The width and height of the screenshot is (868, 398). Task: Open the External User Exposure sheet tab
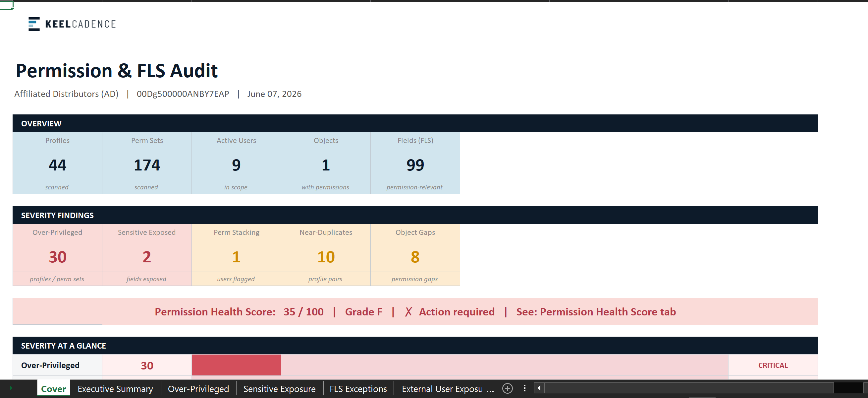pos(442,389)
